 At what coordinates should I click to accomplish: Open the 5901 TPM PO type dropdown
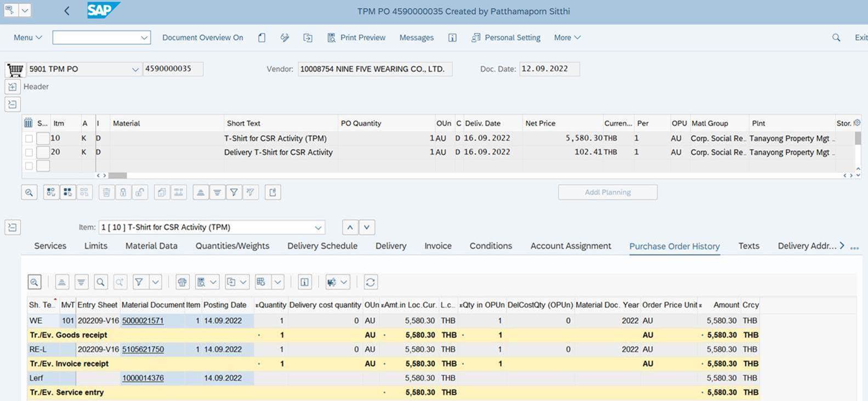pyautogui.click(x=135, y=69)
